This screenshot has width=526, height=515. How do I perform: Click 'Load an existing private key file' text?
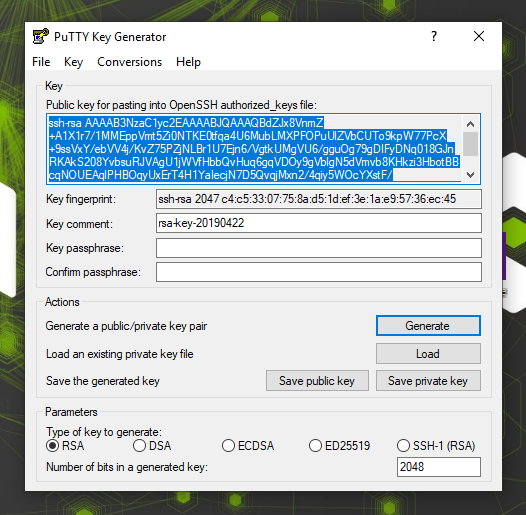pos(120,354)
